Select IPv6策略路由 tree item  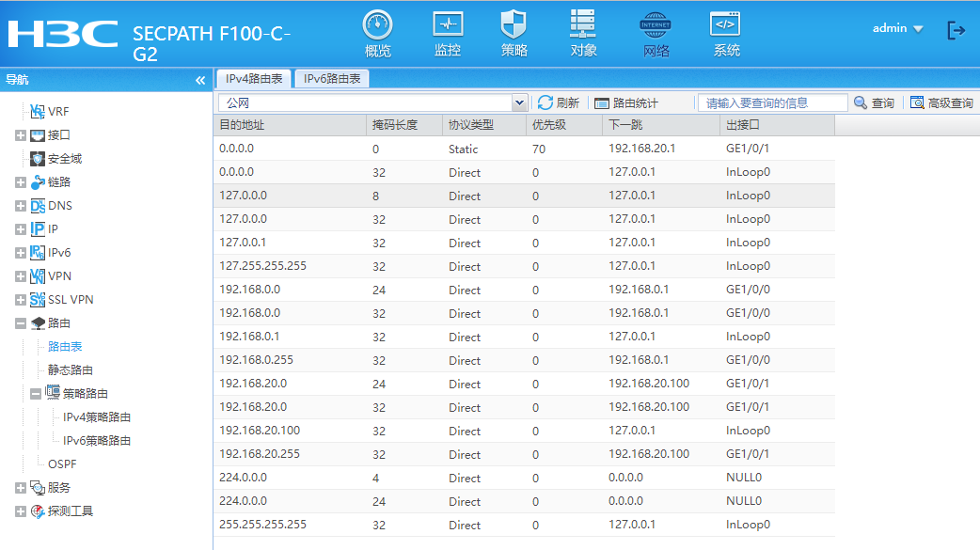pos(97,441)
